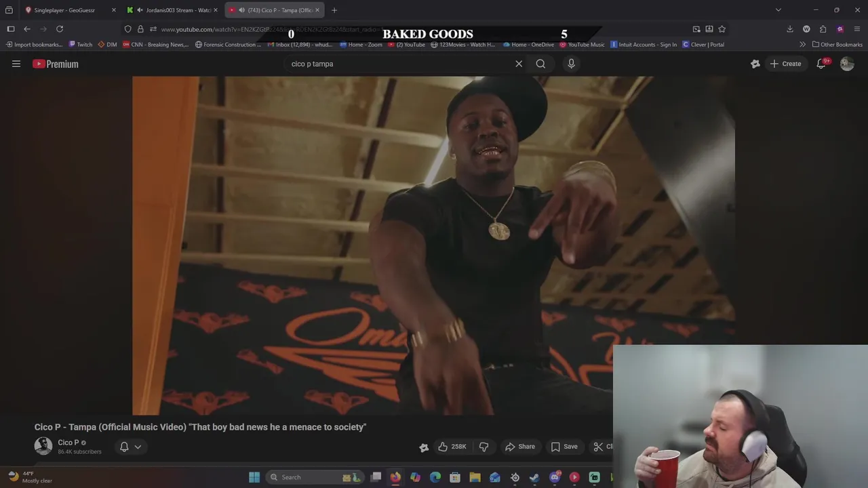The width and height of the screenshot is (868, 488).
Task: Open a new browser tab
Action: click(x=334, y=10)
